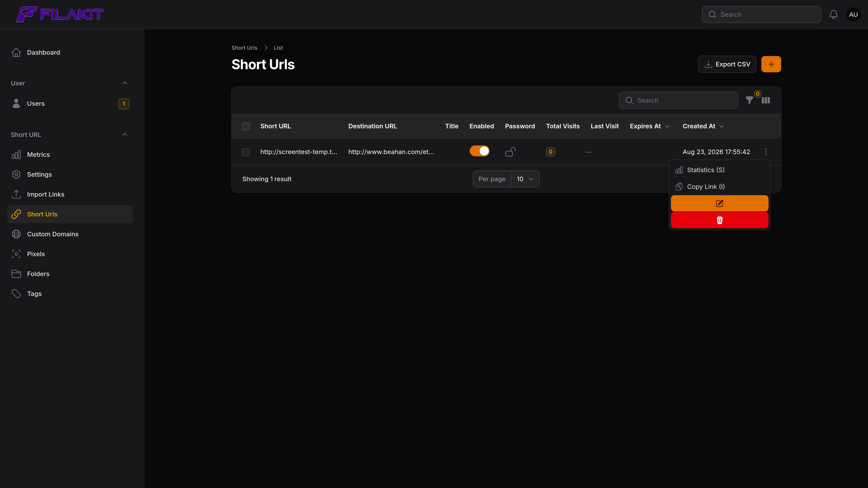Image resolution: width=868 pixels, height=488 pixels.
Task: Click the Settings sidebar item
Action: (x=70, y=174)
